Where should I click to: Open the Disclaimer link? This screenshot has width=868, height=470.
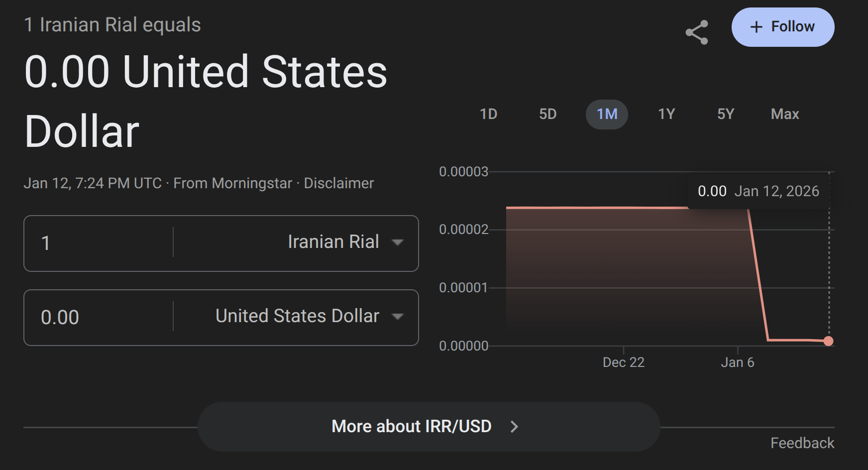tap(338, 183)
